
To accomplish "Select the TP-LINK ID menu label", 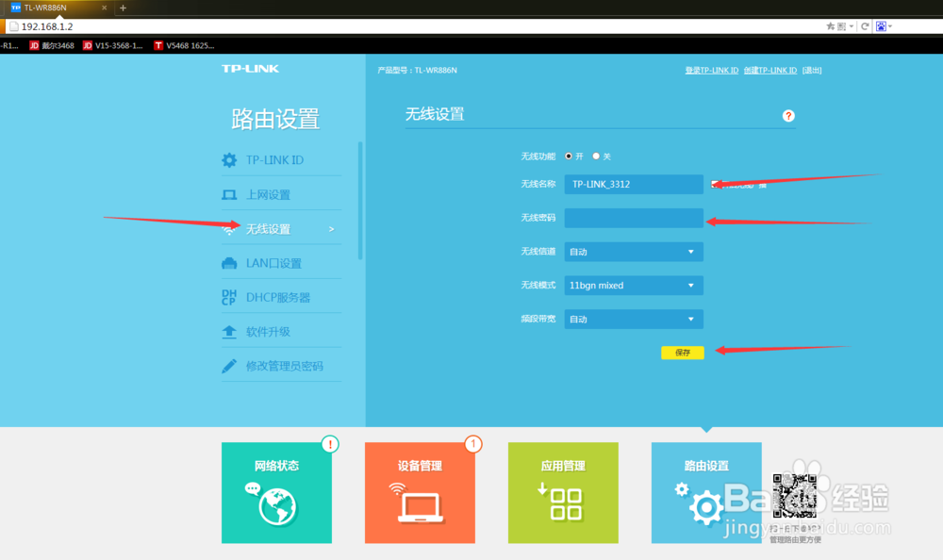I will [274, 160].
